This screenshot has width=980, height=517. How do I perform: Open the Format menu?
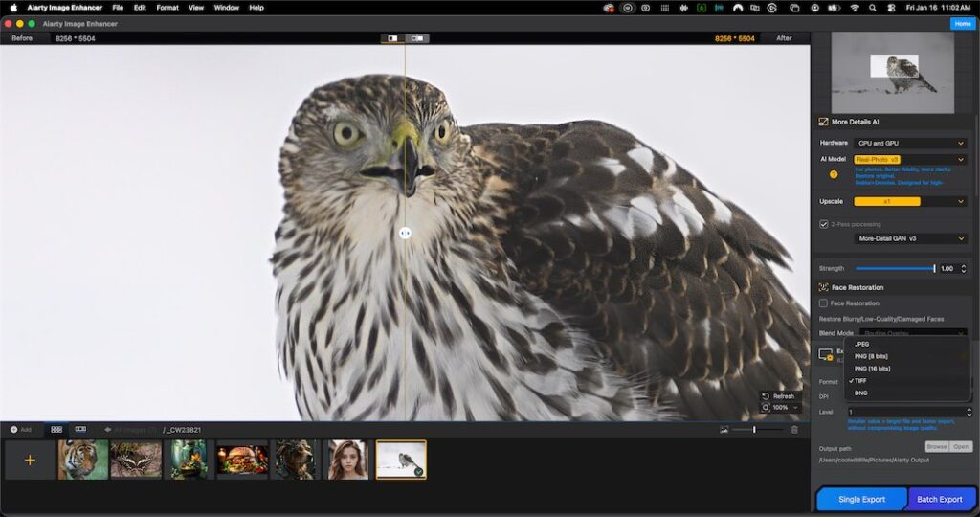(x=167, y=8)
